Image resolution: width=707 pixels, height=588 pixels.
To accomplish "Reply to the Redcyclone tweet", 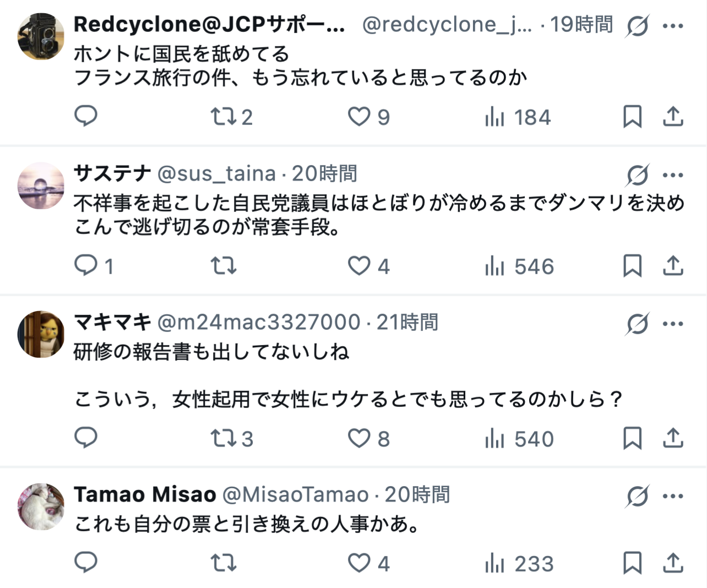I will coord(86,116).
